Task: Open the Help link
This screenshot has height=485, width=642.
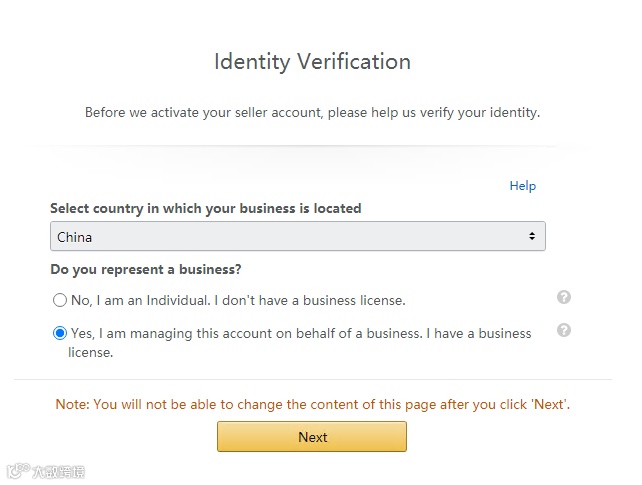Action: click(522, 186)
